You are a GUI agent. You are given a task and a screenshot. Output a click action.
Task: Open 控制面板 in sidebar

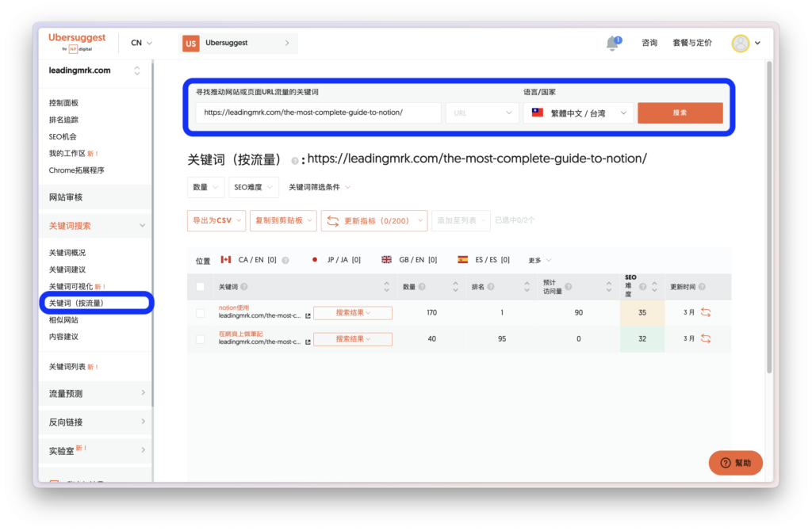coord(63,103)
